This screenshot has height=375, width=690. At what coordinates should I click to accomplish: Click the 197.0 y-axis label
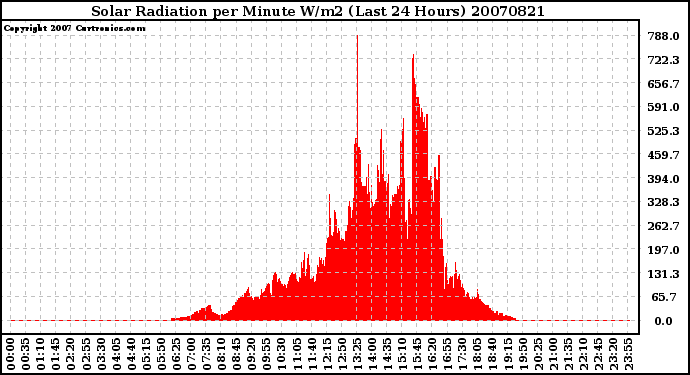[663, 250]
